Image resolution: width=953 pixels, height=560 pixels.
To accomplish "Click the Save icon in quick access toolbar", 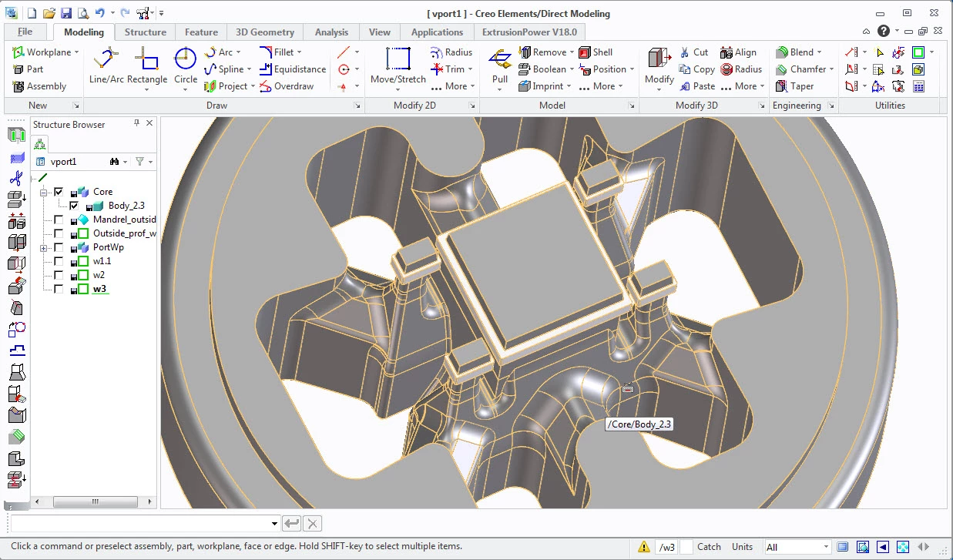I will pos(66,13).
